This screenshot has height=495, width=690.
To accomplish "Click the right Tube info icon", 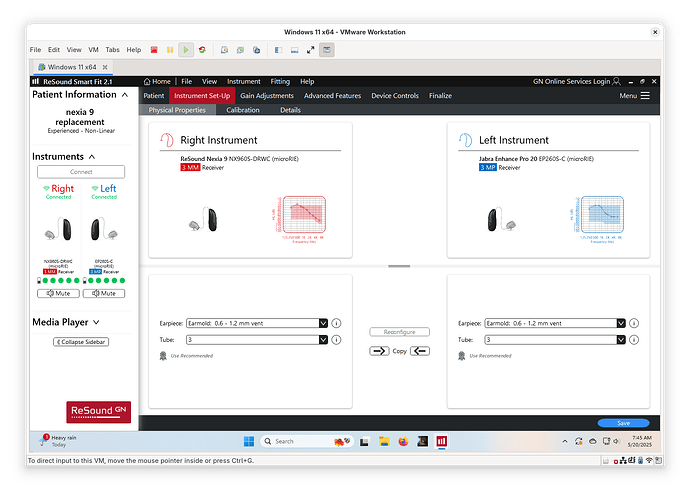I will point(336,340).
